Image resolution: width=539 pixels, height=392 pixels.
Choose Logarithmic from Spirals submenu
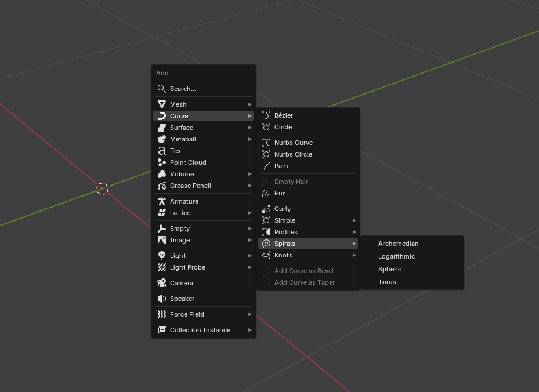(396, 256)
